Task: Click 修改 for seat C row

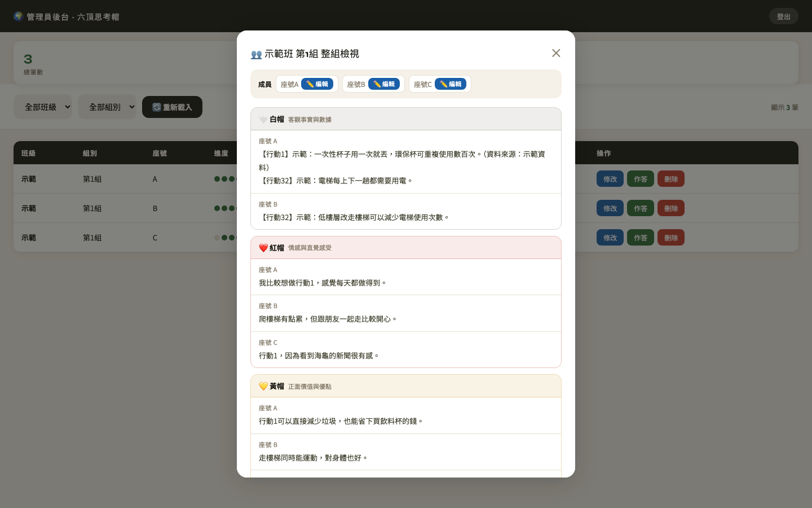Action: point(610,238)
